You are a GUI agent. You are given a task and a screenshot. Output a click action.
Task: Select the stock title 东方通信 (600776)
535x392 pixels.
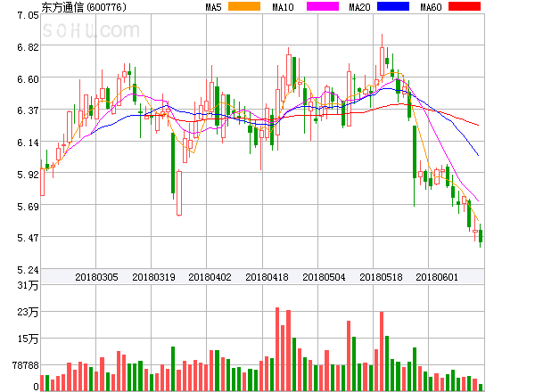coord(84,7)
